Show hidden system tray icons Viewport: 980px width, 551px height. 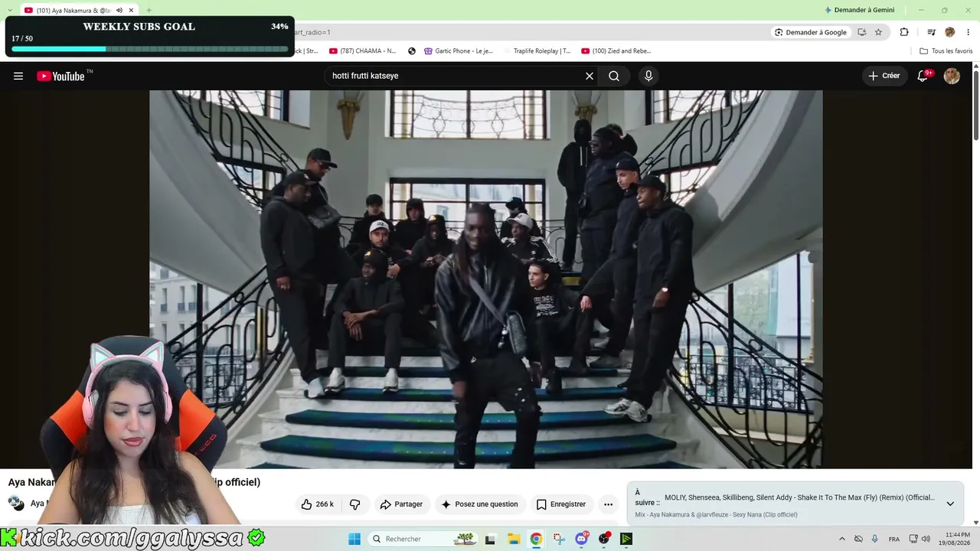click(842, 539)
